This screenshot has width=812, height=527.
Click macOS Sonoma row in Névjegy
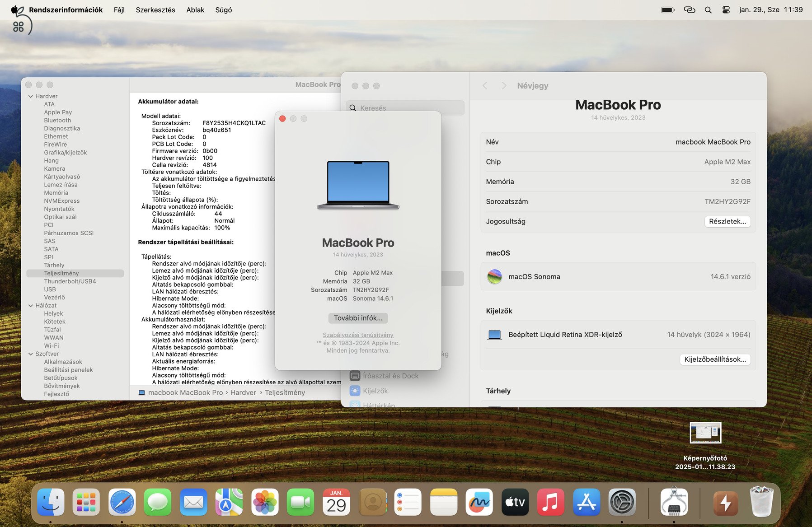click(618, 277)
